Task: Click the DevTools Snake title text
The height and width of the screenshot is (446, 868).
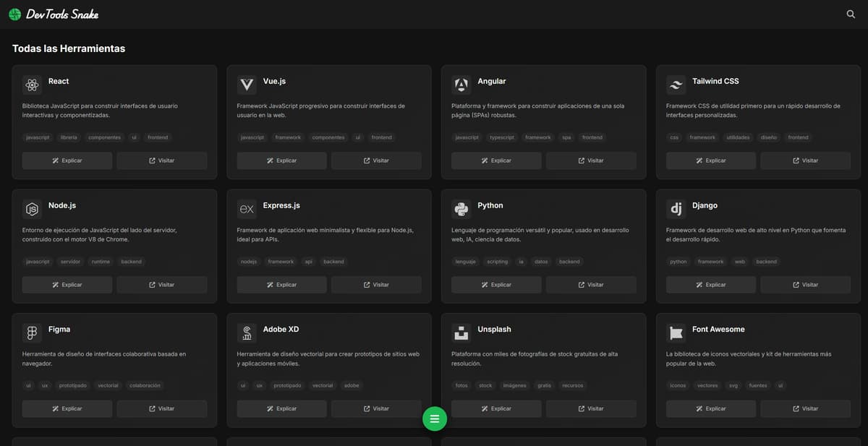Action: (x=62, y=14)
